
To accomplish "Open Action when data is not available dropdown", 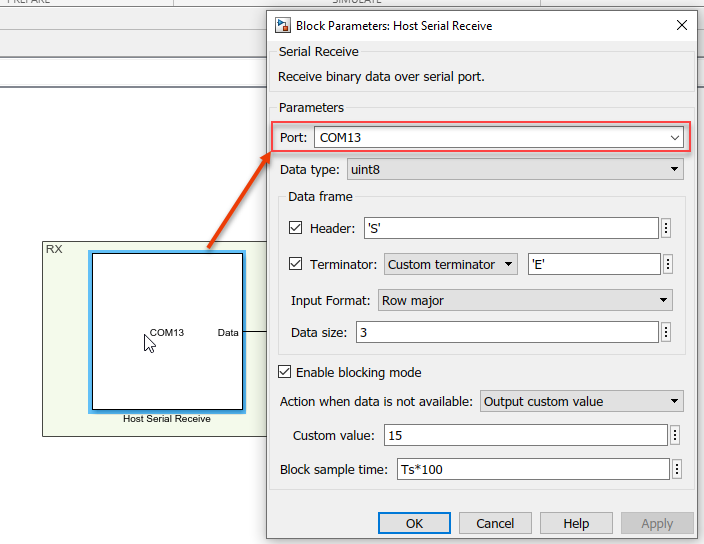I will (582, 401).
